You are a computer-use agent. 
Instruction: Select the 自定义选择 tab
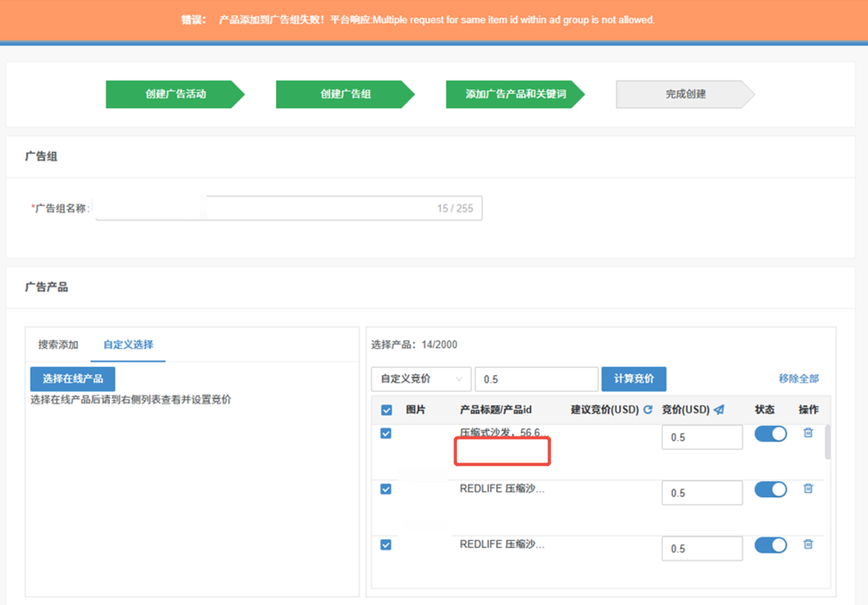pos(128,345)
